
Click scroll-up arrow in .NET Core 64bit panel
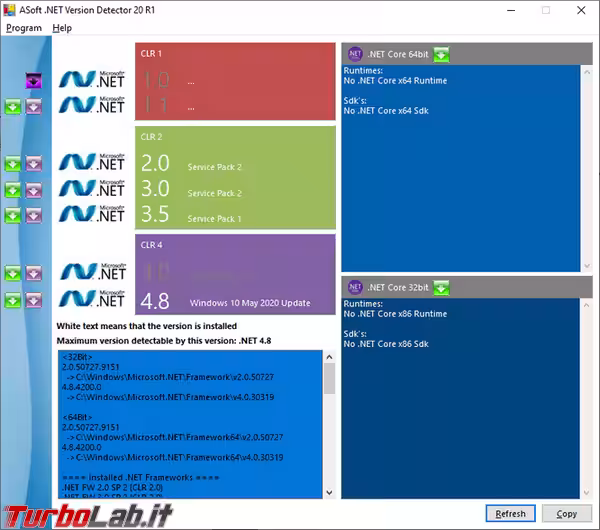587,72
